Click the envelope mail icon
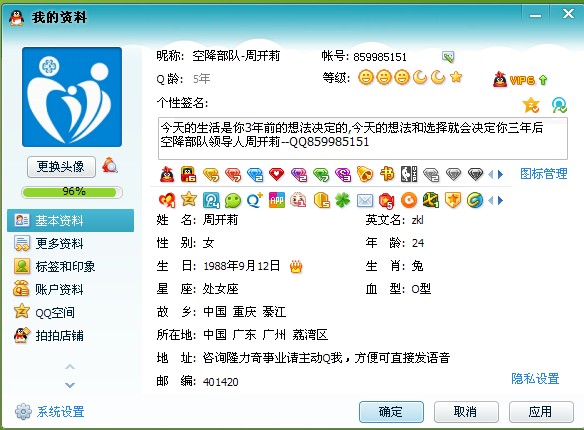 365,201
